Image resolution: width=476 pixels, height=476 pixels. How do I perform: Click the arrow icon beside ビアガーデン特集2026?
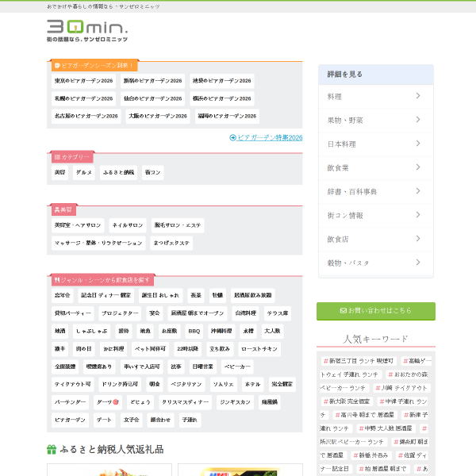(232, 138)
